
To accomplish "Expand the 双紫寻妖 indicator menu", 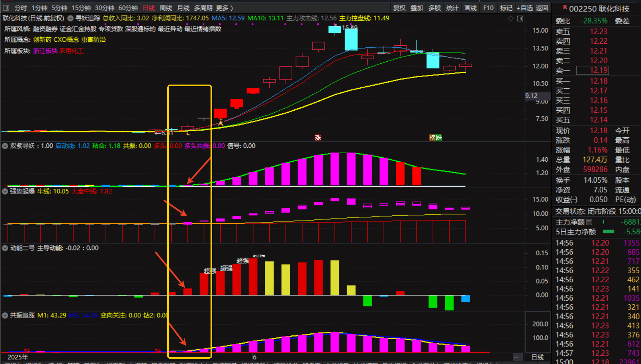I will pyautogui.click(x=6, y=146).
